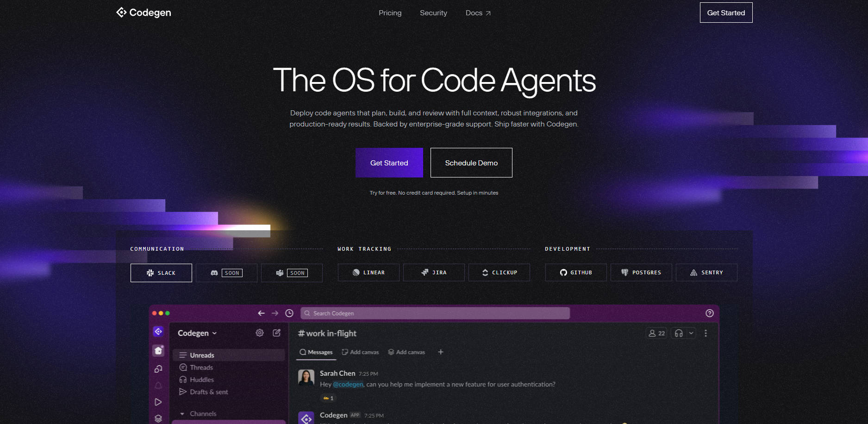Expand the huddle options chevron
This screenshot has width=868, height=424.
coord(691,333)
